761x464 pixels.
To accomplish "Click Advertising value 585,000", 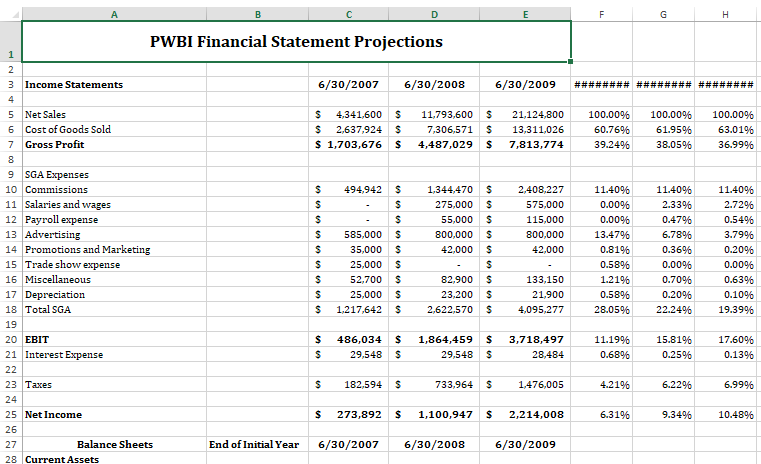I will click(x=363, y=235).
